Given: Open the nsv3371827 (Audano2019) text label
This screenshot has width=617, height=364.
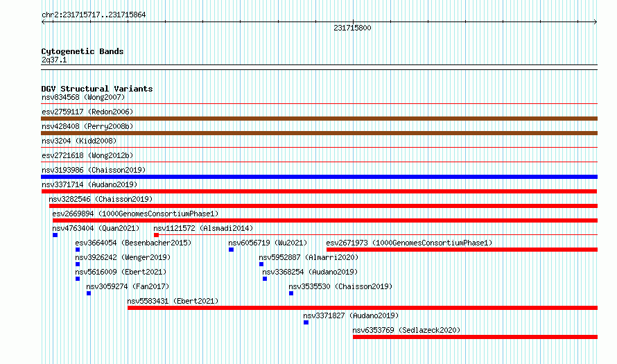Looking at the screenshot, I should click(351, 315).
